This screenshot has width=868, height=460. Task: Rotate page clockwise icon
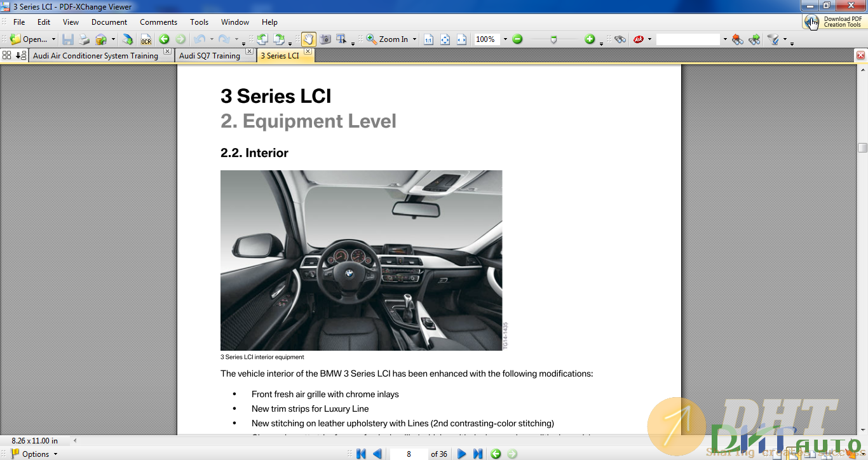pyautogui.click(x=279, y=39)
